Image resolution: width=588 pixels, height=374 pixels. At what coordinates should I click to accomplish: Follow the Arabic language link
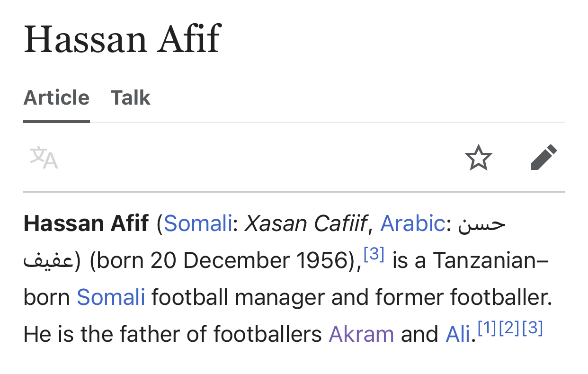(x=412, y=223)
